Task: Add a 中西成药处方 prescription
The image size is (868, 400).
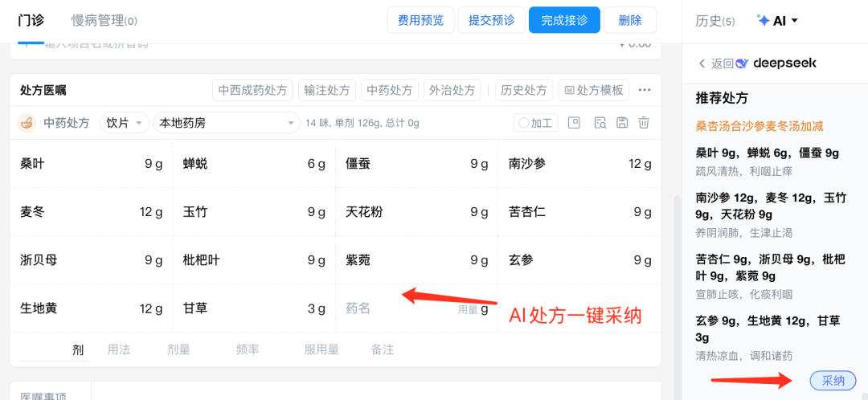Action: pos(253,90)
